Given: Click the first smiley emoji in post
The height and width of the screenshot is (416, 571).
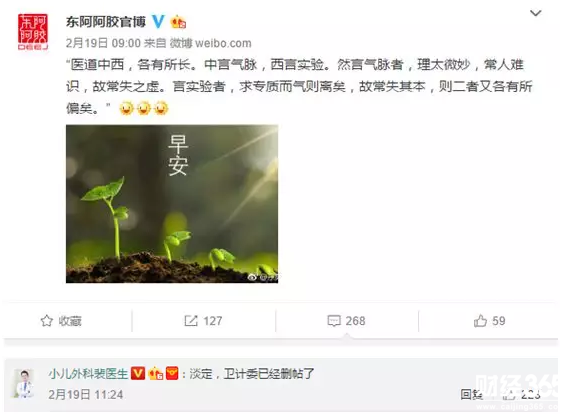Looking at the screenshot, I should point(126,108).
